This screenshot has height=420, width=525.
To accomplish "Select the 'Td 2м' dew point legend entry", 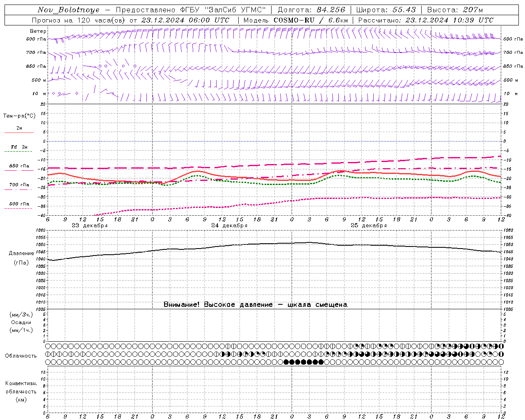I will [19, 147].
